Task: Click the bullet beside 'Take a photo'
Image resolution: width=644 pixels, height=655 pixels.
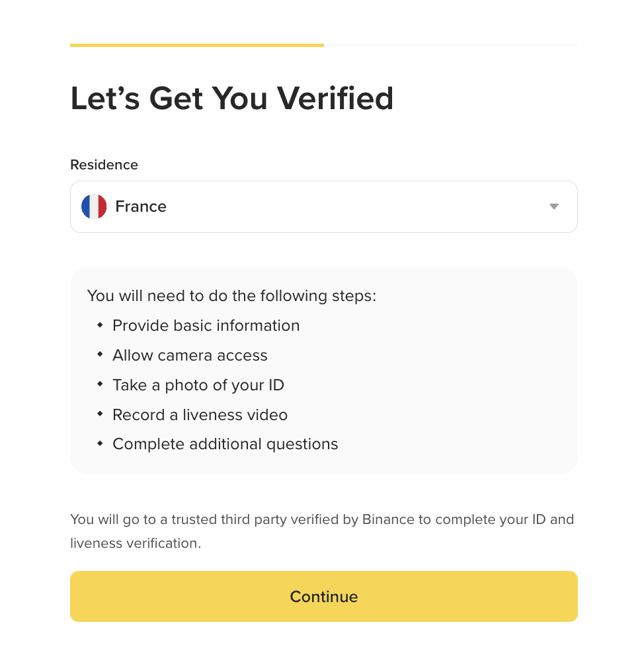Action: [100, 384]
